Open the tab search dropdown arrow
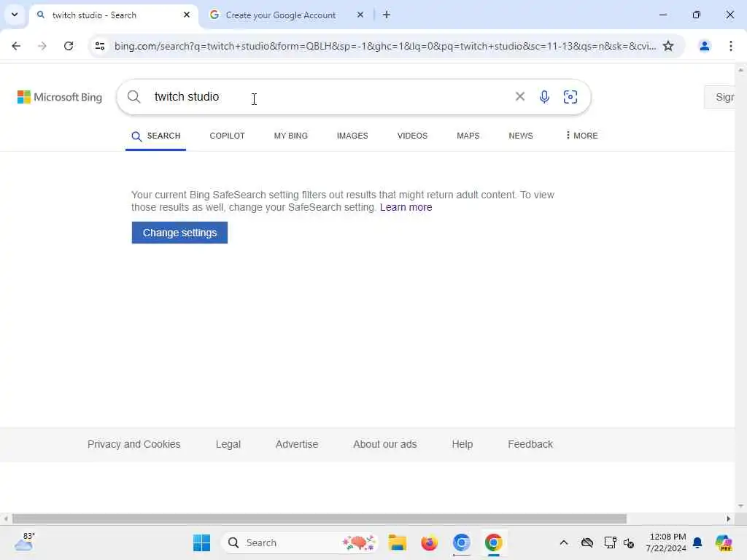The image size is (747, 560). click(x=15, y=15)
